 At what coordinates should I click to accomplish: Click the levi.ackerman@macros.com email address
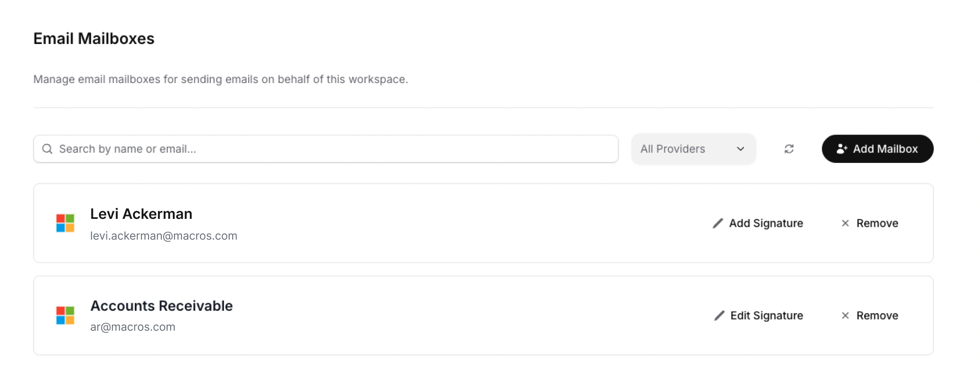[x=164, y=236]
